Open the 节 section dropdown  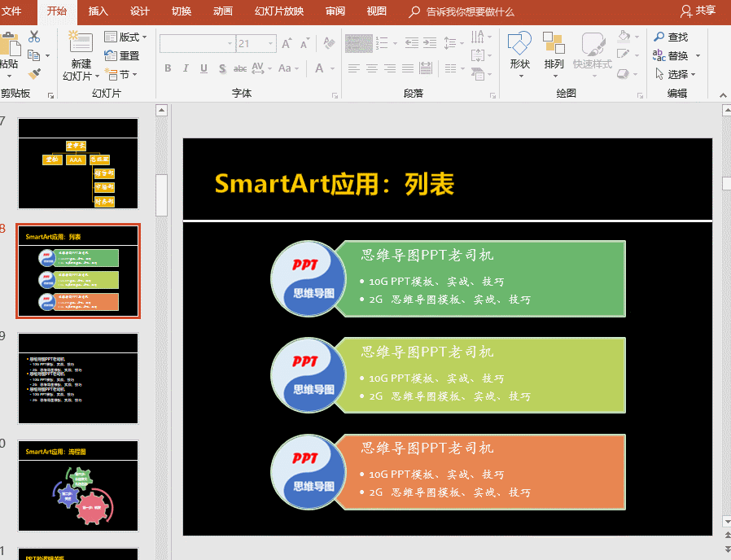click(x=121, y=74)
